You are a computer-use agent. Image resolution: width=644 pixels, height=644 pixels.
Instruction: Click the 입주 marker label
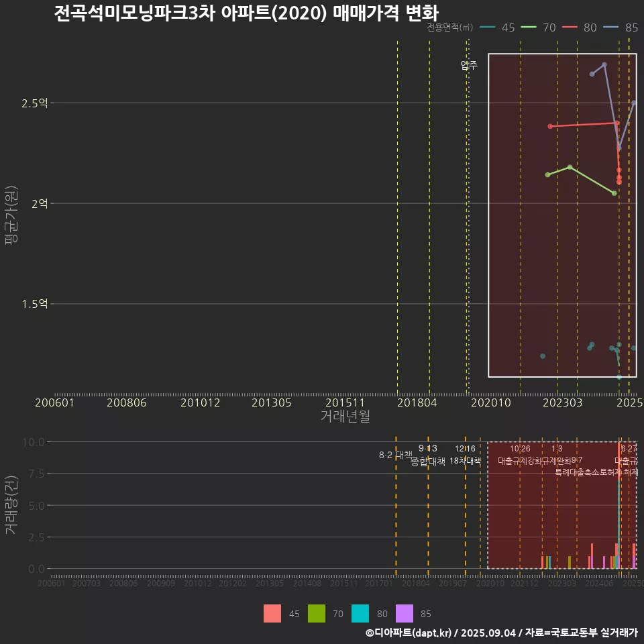coord(469,65)
